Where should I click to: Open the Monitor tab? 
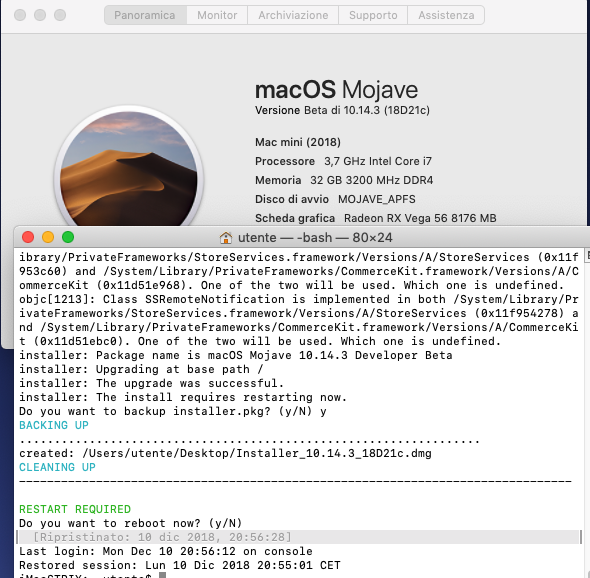217,15
